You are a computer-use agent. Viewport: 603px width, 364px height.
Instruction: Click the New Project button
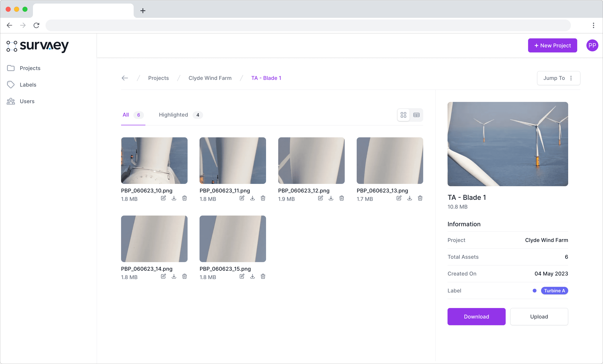pyautogui.click(x=552, y=45)
